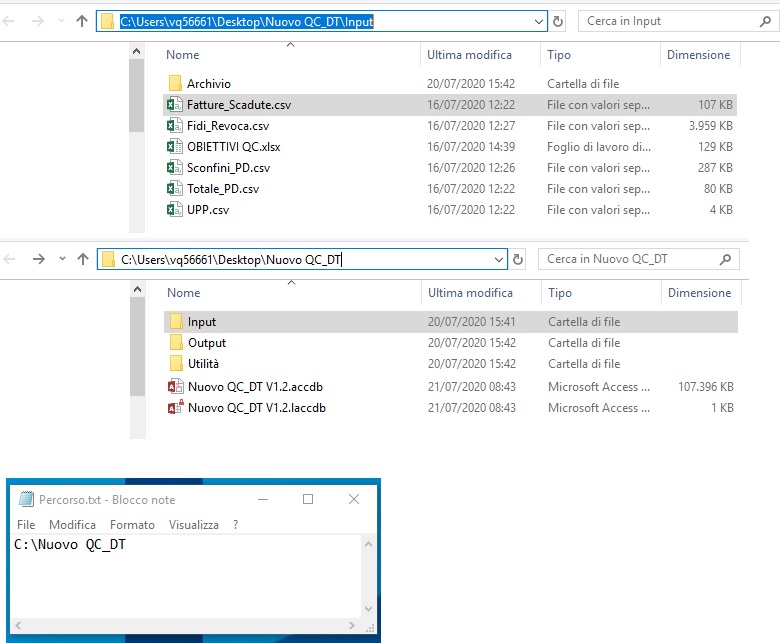The image size is (780, 643).
Task: Open recent locations dropdown in Nuovo QC_DT window
Action: [x=62, y=259]
